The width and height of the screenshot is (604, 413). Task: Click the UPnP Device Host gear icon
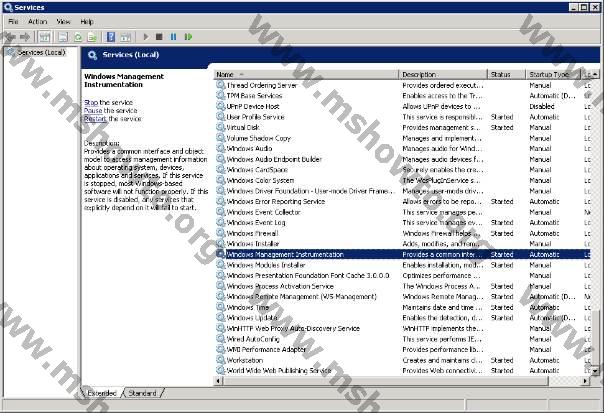click(x=220, y=106)
